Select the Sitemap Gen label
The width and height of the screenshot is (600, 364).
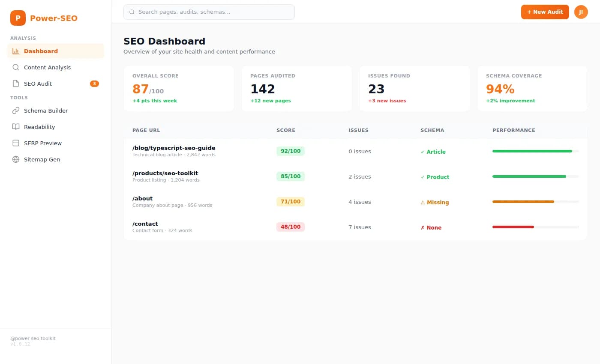pos(42,159)
